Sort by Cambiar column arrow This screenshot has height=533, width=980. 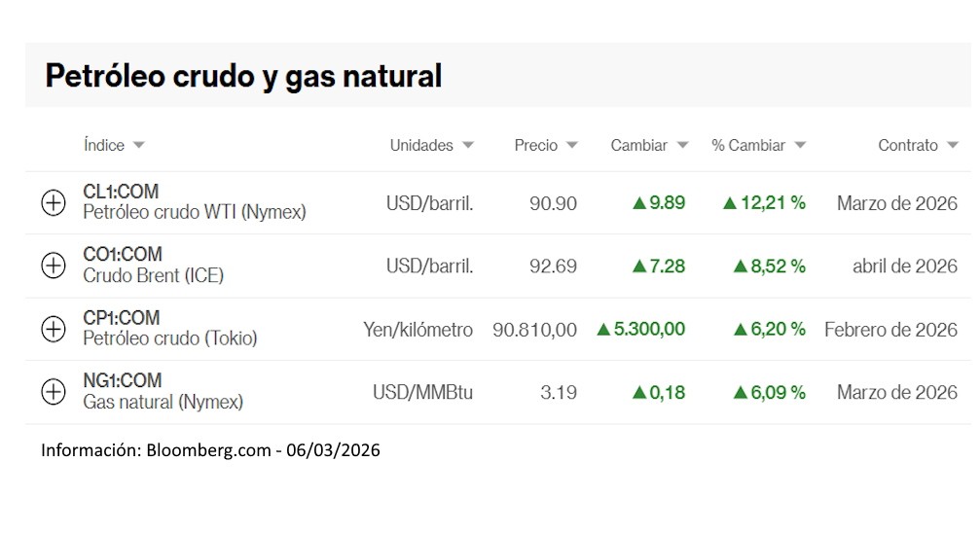click(x=682, y=145)
